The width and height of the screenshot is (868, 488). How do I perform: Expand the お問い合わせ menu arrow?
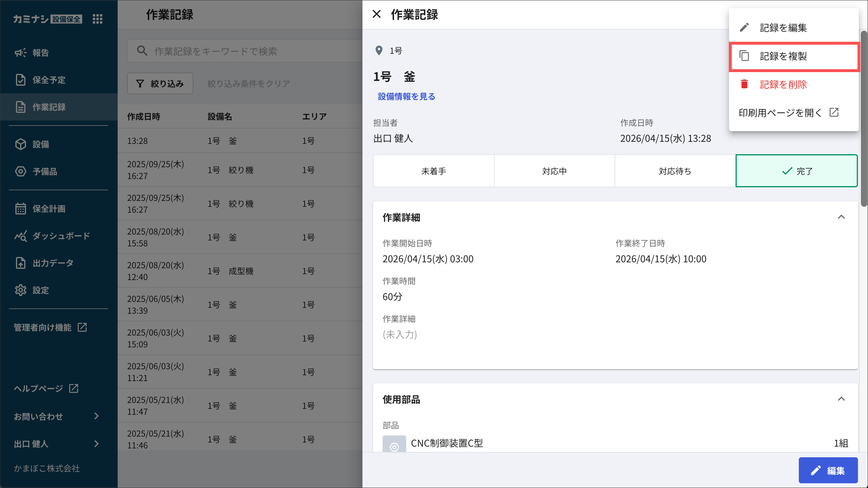point(96,416)
